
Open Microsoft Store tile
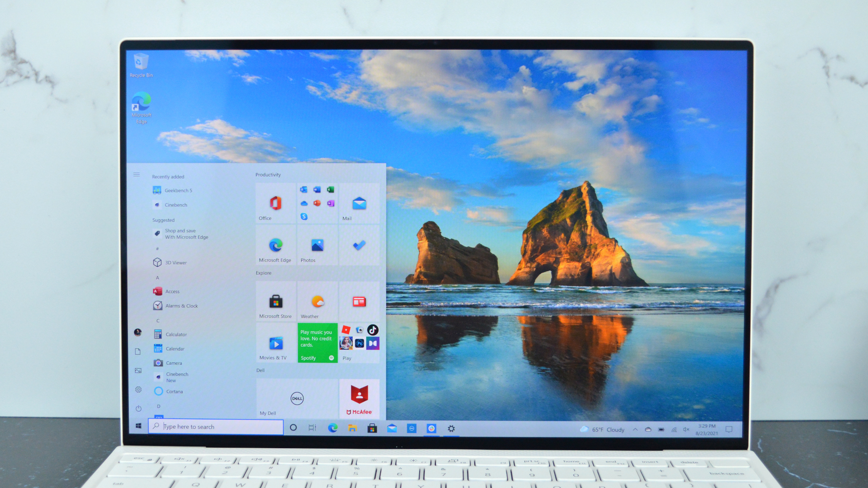click(275, 300)
